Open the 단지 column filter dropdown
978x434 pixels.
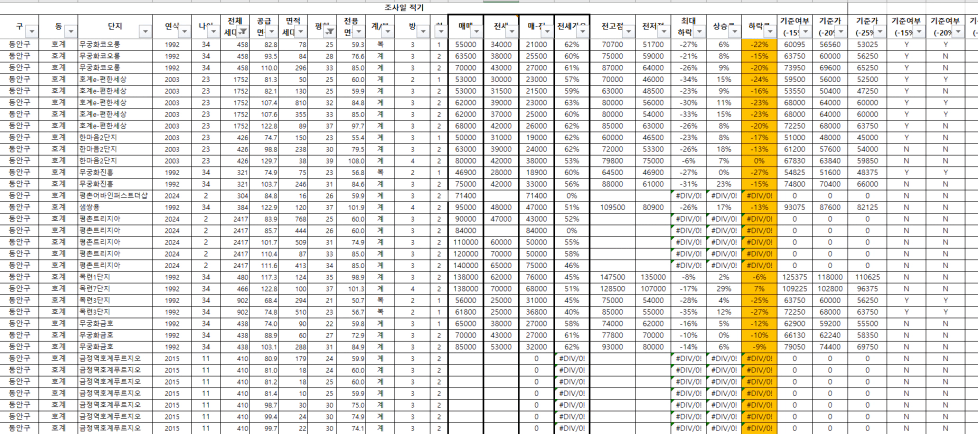point(147,31)
